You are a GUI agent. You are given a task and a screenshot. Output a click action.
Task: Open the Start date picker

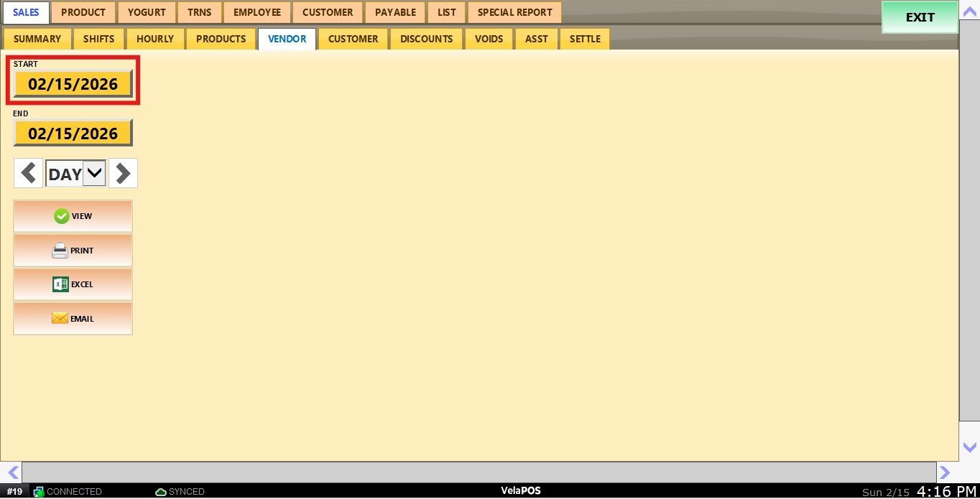[x=73, y=84]
